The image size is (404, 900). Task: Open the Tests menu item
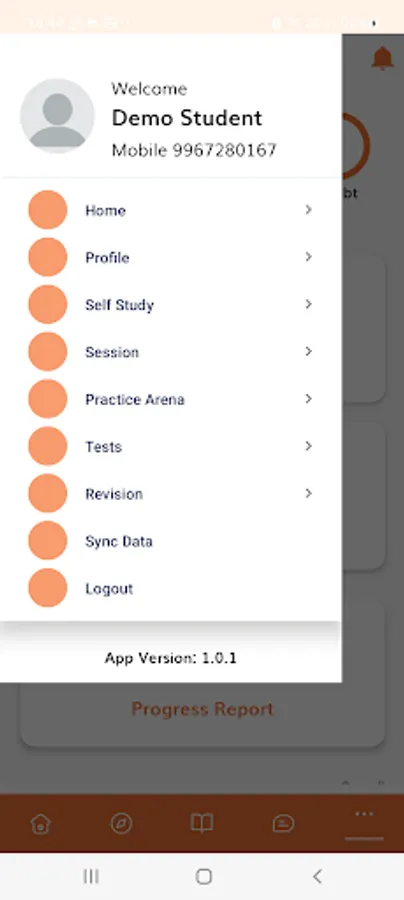tap(170, 446)
